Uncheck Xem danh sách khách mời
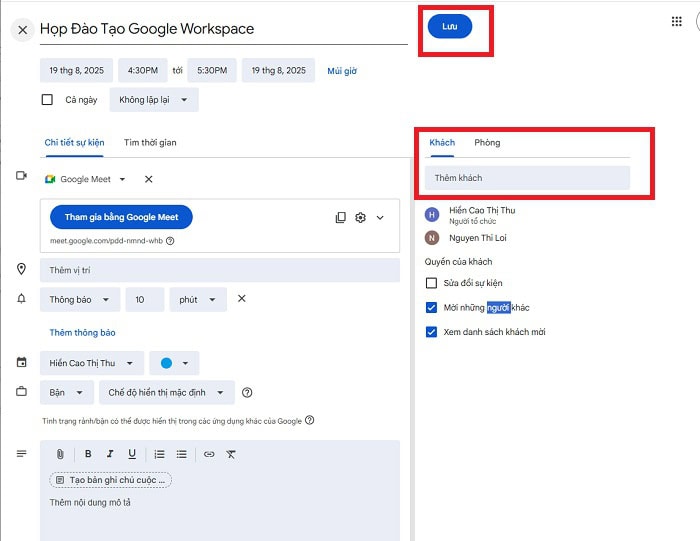Image resolution: width=700 pixels, height=541 pixels. coord(432,332)
